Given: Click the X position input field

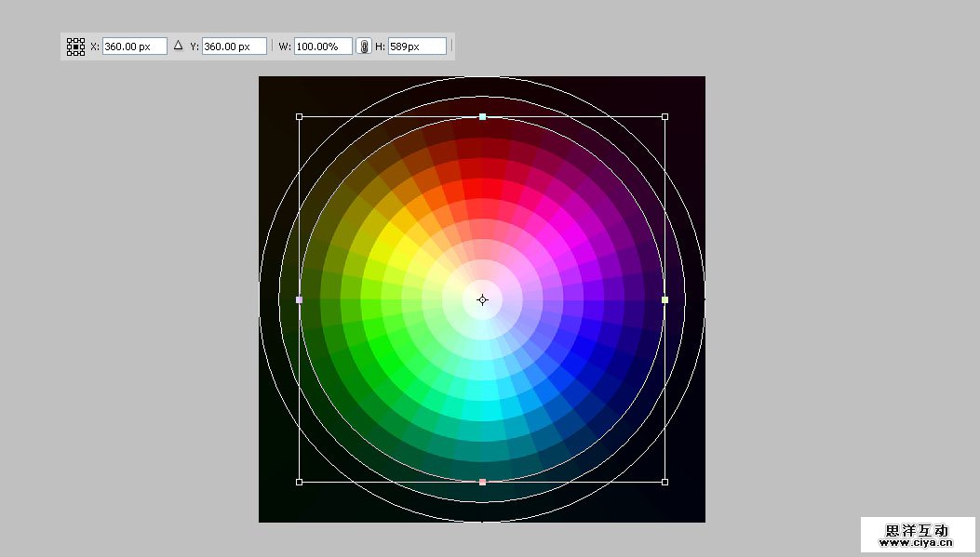Looking at the screenshot, I should (x=133, y=46).
